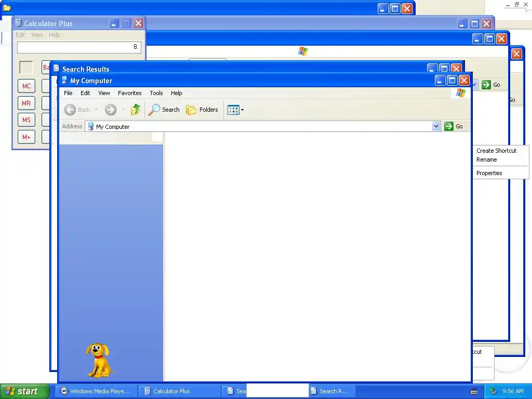Minimize the Calculator Plus window
The height and width of the screenshot is (399, 532).
click(114, 23)
